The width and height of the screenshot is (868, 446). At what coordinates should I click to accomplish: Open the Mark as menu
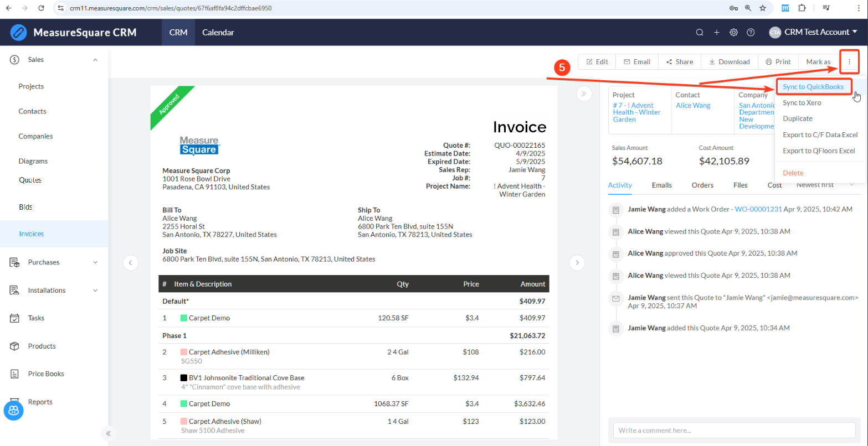(x=818, y=62)
